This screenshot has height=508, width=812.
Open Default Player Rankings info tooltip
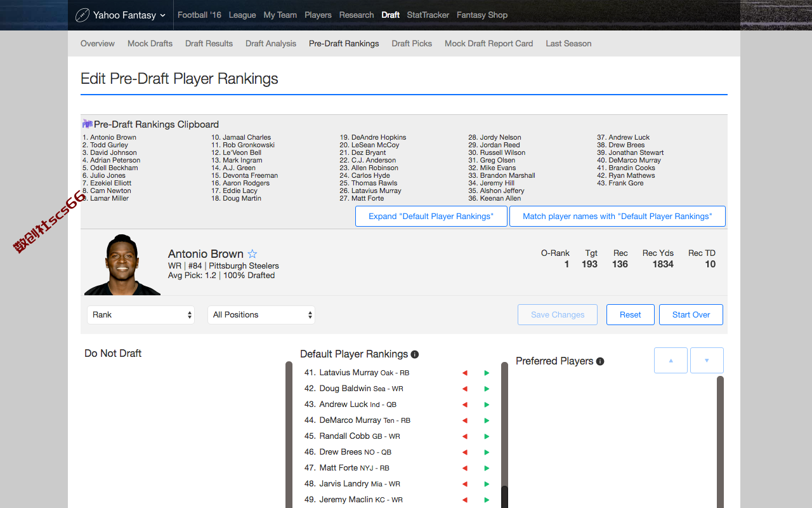coord(415,354)
